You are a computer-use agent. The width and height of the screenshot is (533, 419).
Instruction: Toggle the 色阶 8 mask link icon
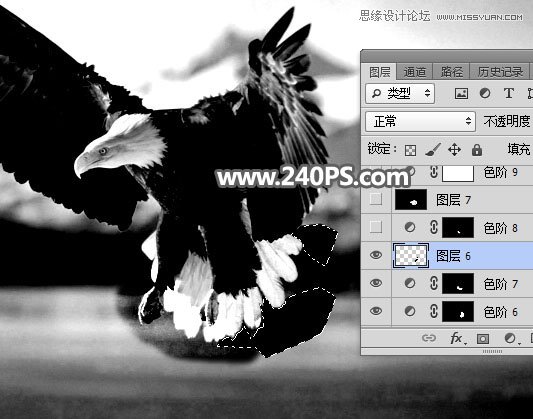point(433,227)
